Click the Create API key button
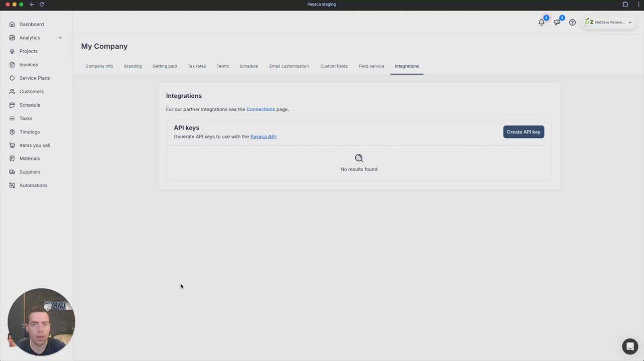The image size is (644, 361). [x=524, y=132]
